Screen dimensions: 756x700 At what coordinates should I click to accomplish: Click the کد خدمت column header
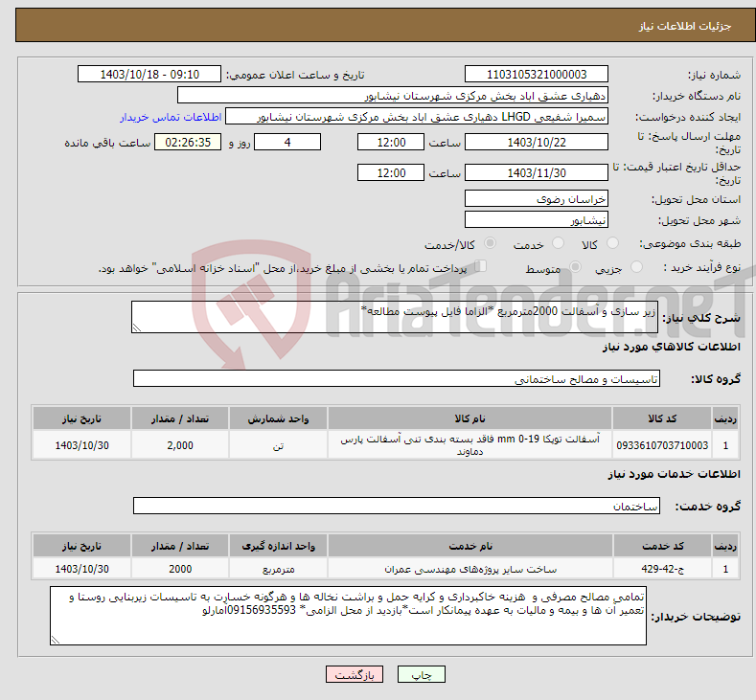pos(662,546)
